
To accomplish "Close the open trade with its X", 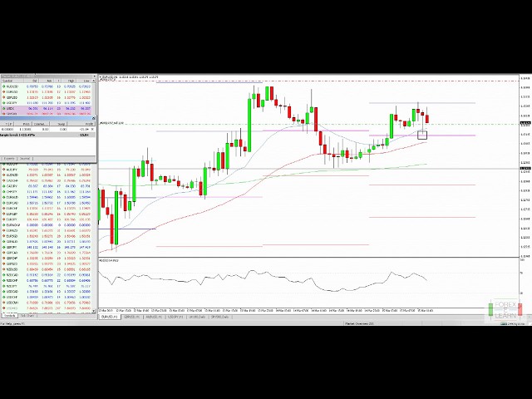I will [92, 129].
